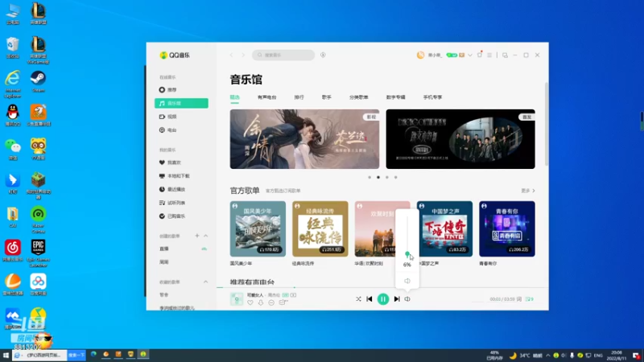Switch to the 排行 tab
Image resolution: width=644 pixels, height=362 pixels.
coord(299,97)
